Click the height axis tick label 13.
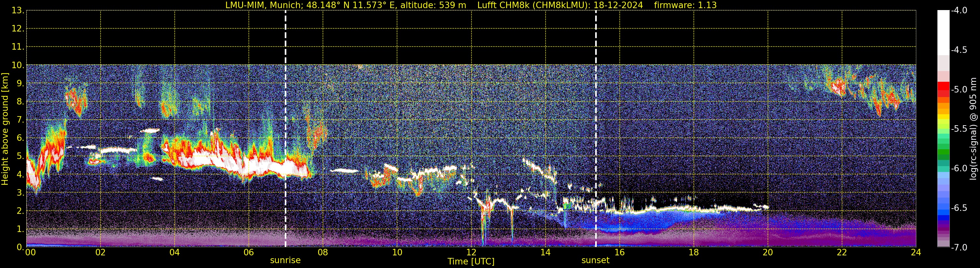The height and width of the screenshot is (268, 980). tap(18, 11)
